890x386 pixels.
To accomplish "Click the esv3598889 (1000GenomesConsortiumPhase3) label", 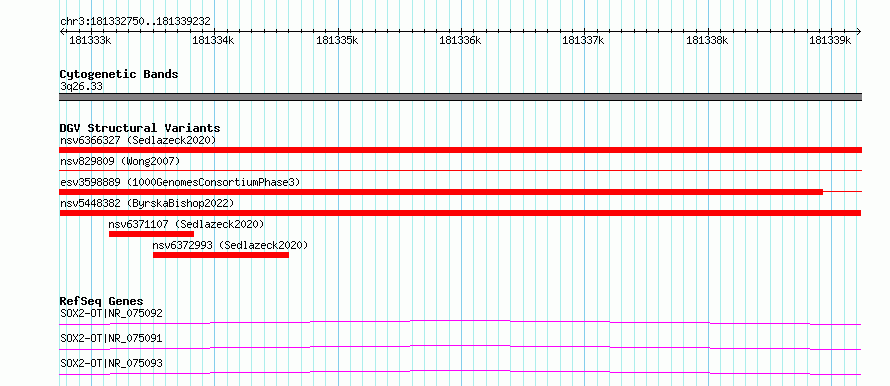I will pos(180,182).
